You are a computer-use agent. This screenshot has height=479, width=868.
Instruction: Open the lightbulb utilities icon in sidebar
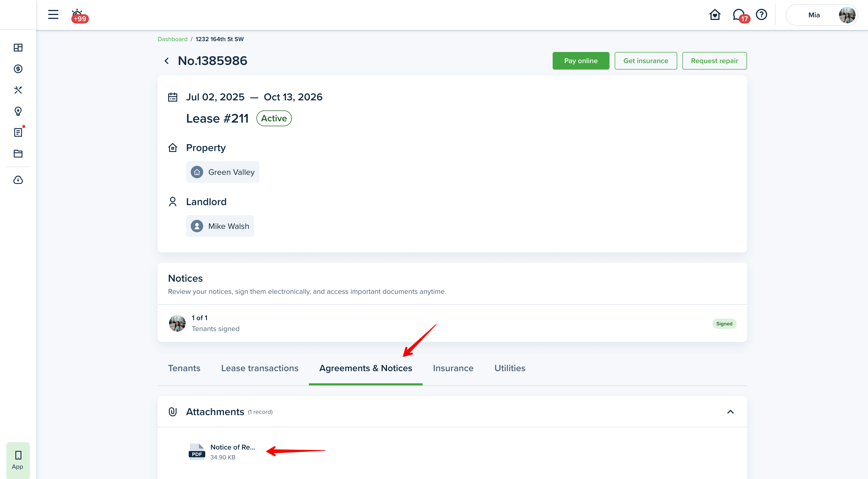(18, 111)
